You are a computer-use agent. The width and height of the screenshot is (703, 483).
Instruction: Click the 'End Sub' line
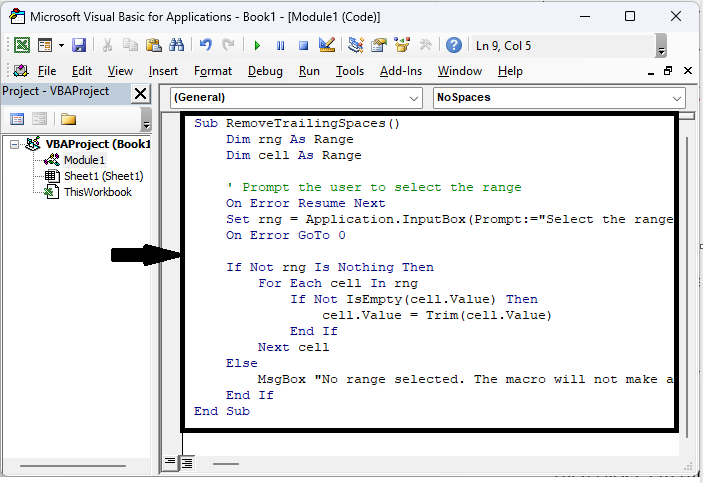(x=222, y=411)
